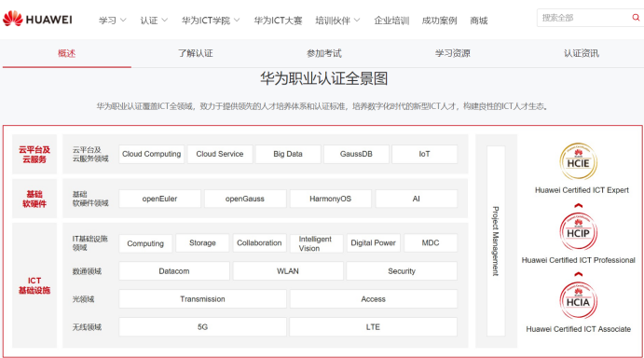Image resolution: width=644 pixels, height=358 pixels.
Task: Click the 数通领域 row label
Action: pyautogui.click(x=87, y=271)
